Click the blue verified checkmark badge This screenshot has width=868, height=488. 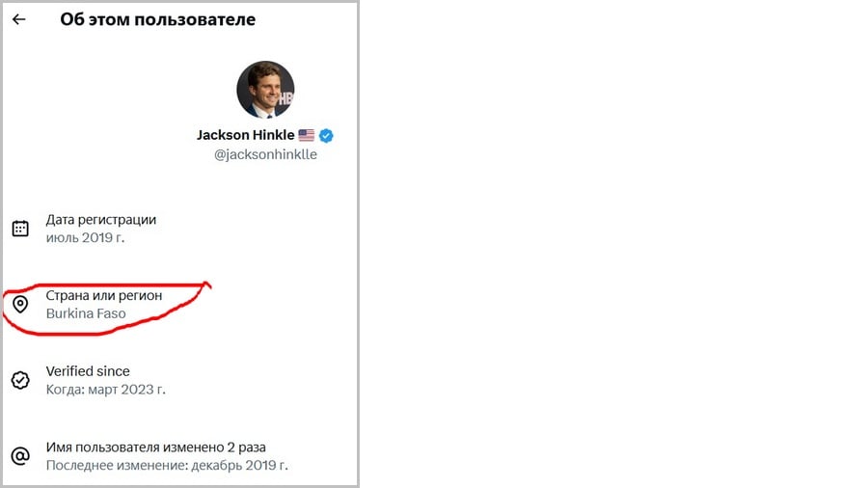click(x=326, y=136)
